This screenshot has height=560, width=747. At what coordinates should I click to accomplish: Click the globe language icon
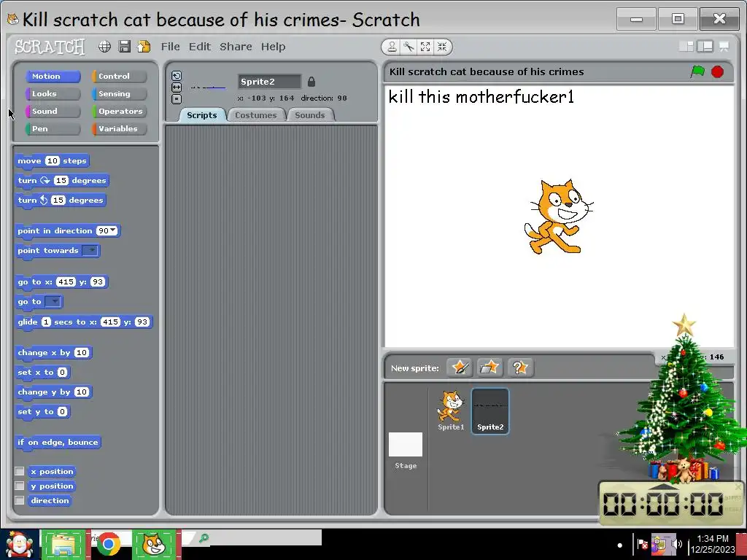tap(105, 46)
